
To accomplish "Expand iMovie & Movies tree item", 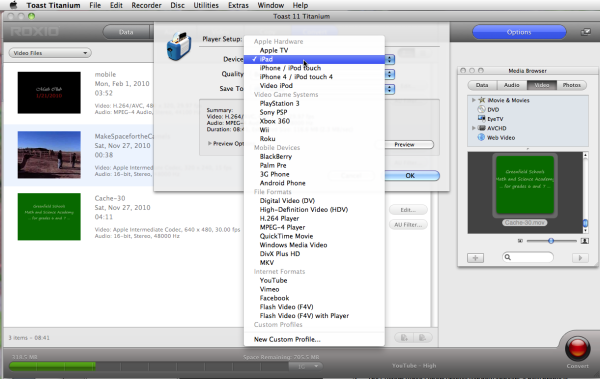I will (x=474, y=100).
